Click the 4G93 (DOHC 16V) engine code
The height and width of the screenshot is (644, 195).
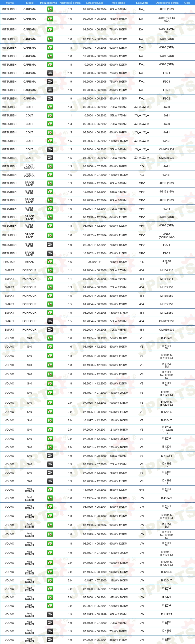point(167,236)
